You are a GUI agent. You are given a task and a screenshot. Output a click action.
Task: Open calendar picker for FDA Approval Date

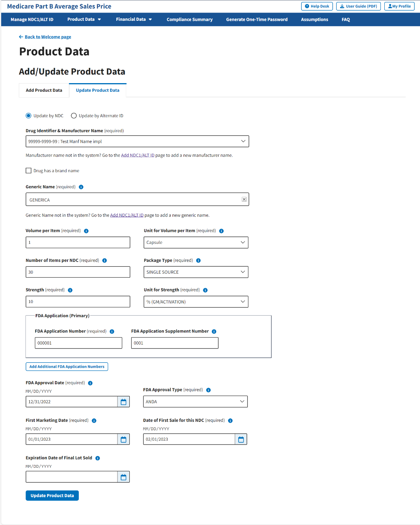[123, 402]
